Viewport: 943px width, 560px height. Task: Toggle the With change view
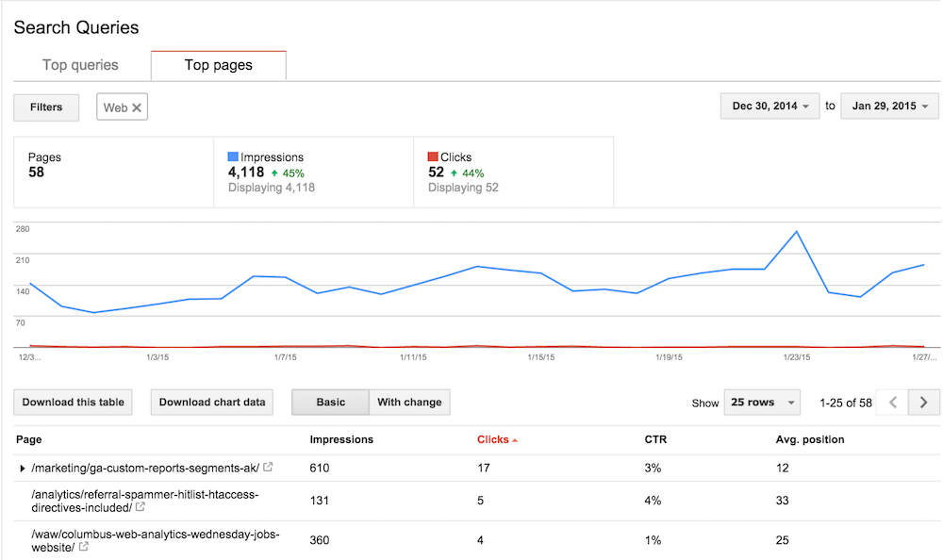[x=408, y=403]
